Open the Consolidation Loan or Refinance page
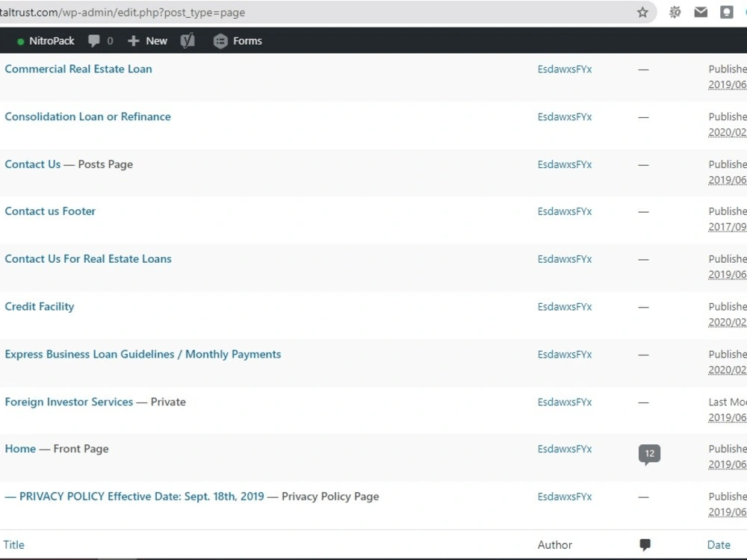 [x=87, y=116]
